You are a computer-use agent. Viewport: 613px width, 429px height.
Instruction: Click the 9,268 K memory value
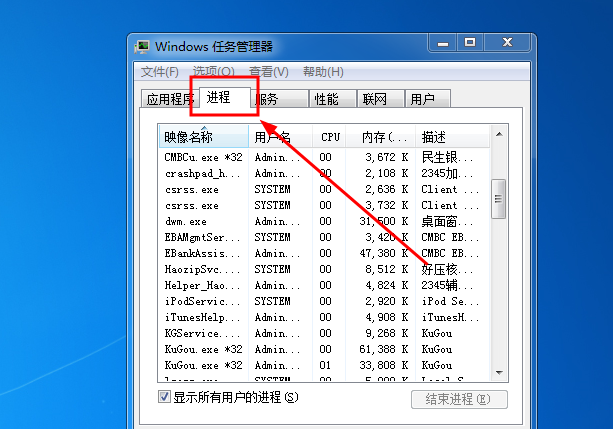coord(387,334)
